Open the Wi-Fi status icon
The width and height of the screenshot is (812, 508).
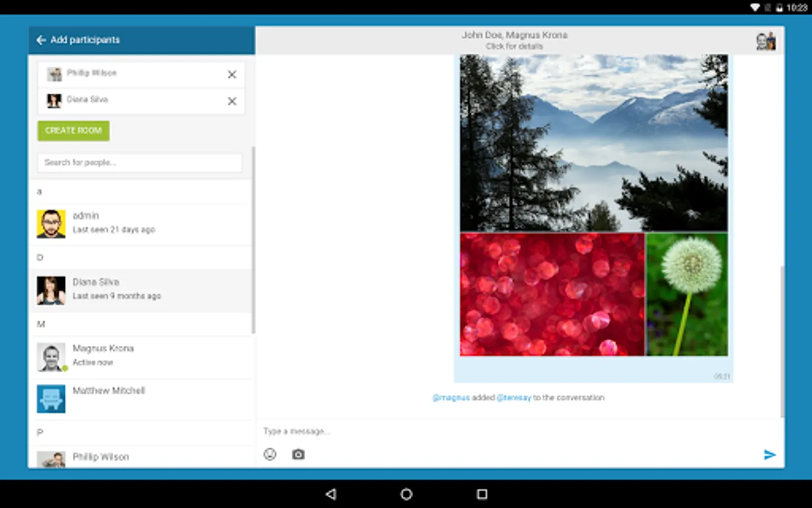pos(755,7)
